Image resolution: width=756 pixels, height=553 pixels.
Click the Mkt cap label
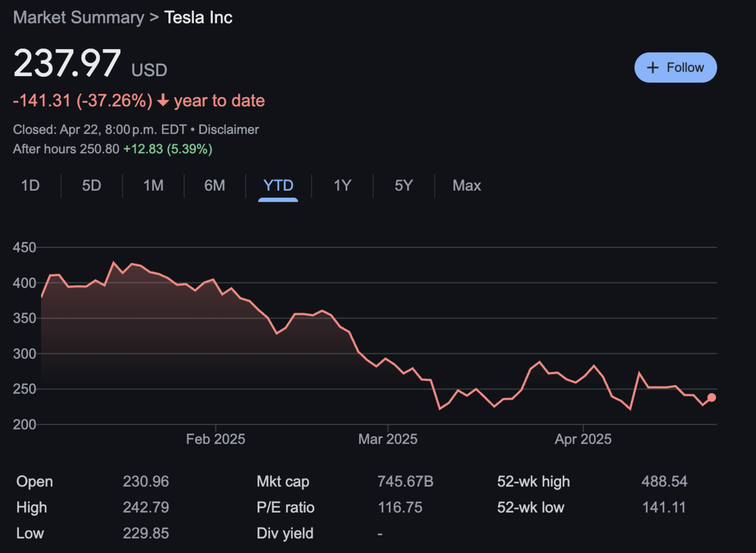click(283, 482)
